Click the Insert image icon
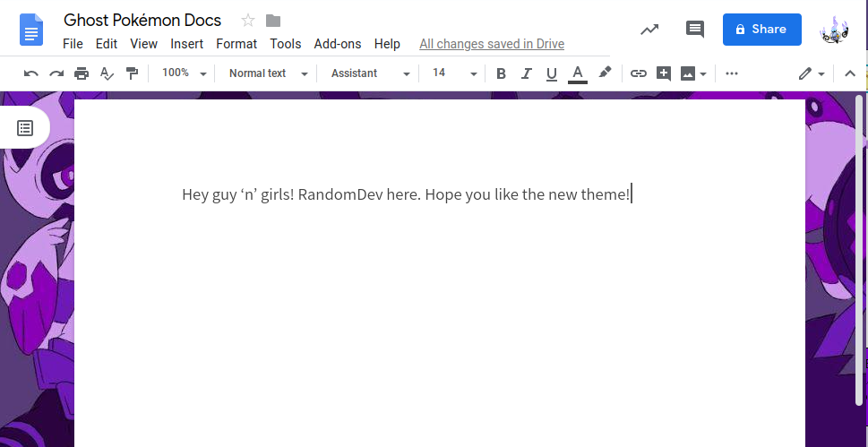Screen dimensions: 868x447 click(688, 73)
